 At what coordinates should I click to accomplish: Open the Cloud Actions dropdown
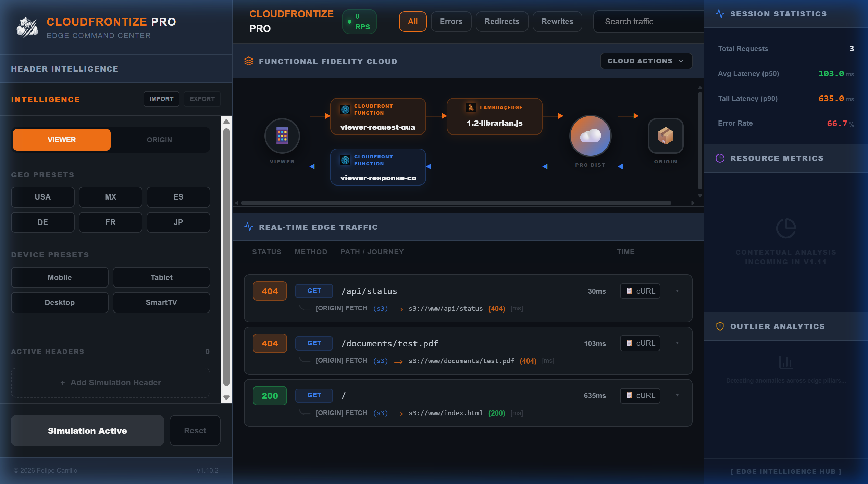(x=646, y=61)
